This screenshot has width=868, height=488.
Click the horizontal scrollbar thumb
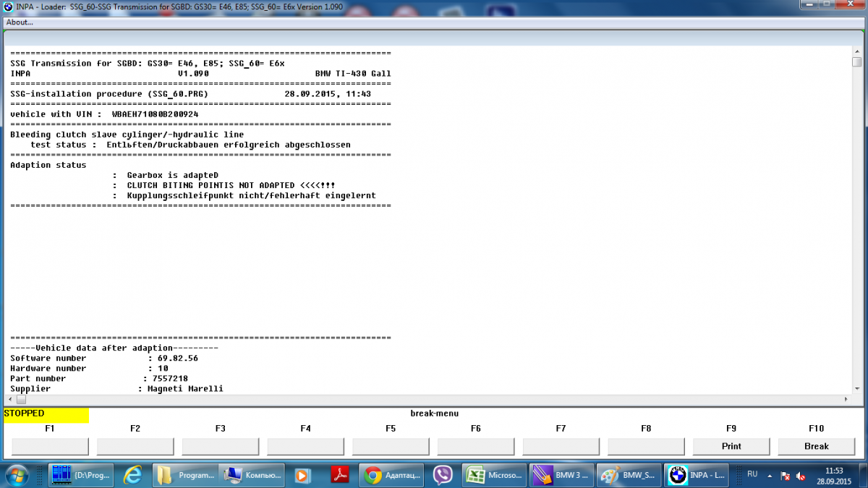[20, 399]
